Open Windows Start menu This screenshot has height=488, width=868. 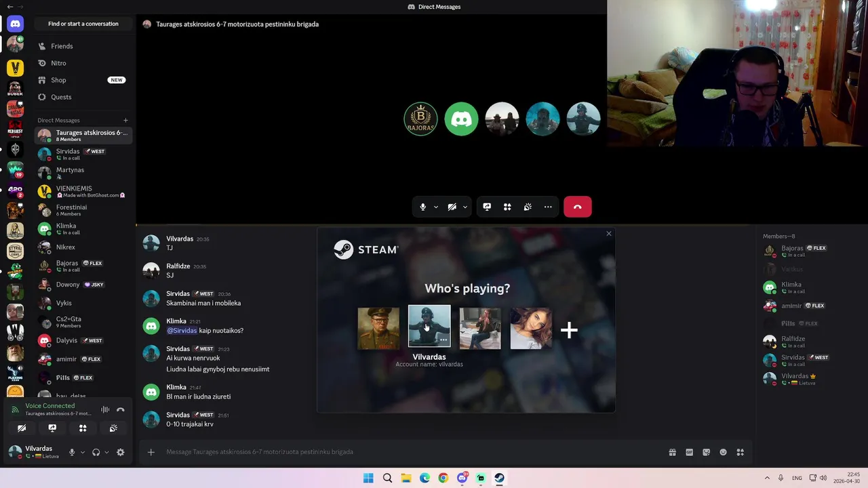point(368,478)
